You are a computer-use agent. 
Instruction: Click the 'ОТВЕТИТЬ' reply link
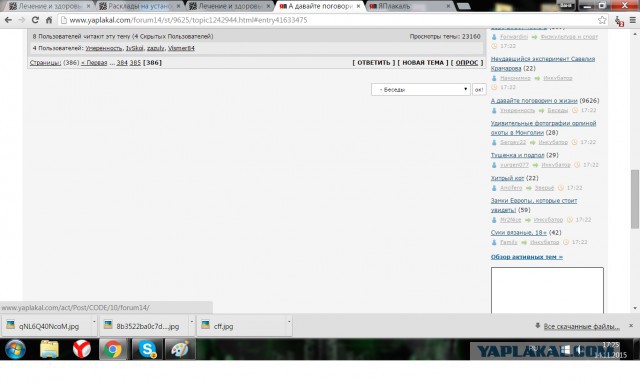click(x=374, y=62)
